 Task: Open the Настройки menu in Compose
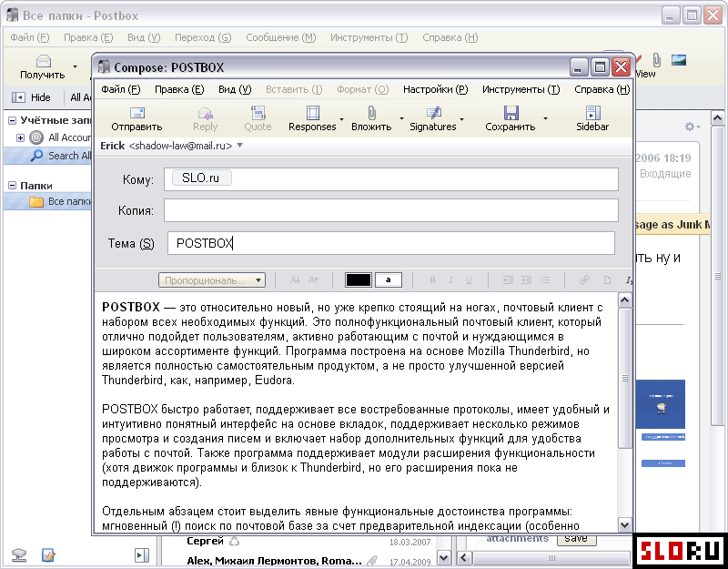point(436,89)
